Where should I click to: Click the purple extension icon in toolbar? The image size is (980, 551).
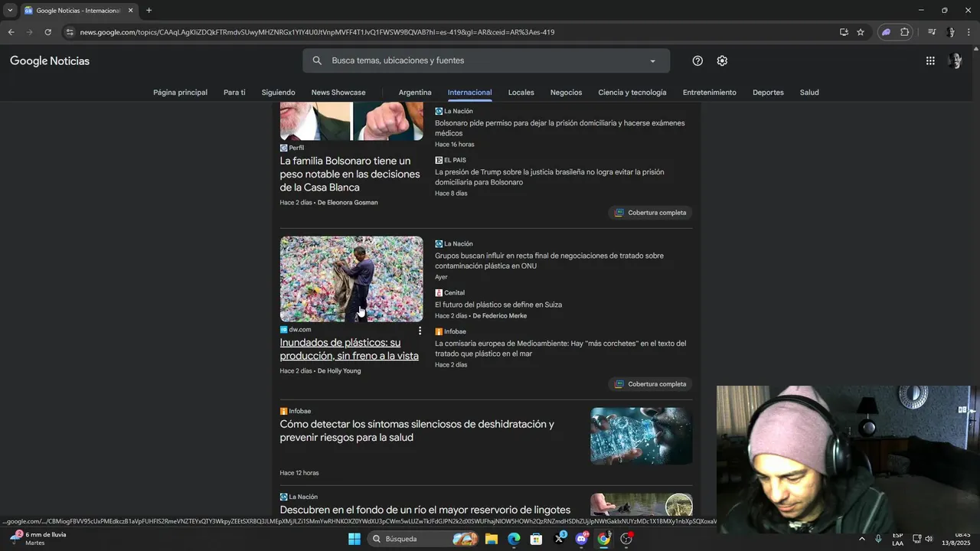pyautogui.click(x=887, y=32)
